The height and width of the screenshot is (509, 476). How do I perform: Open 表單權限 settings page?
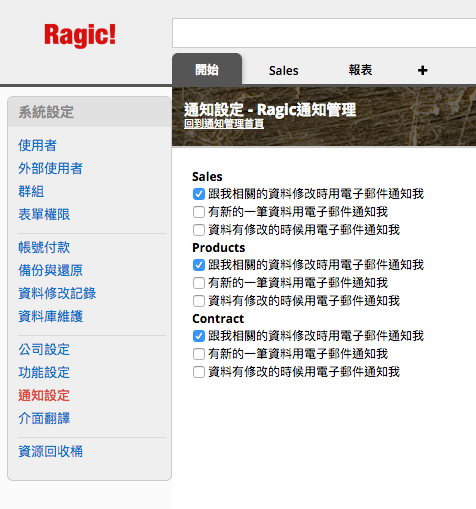[x=44, y=214]
